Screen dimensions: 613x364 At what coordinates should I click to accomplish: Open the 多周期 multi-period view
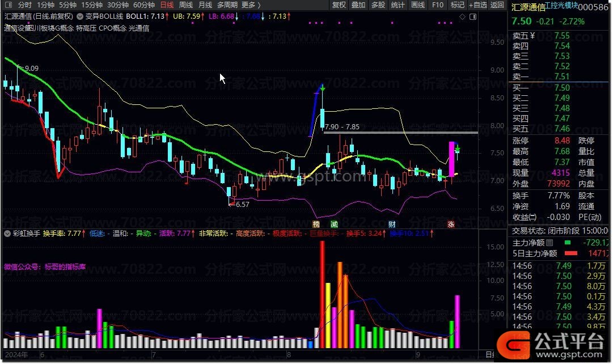227,5
